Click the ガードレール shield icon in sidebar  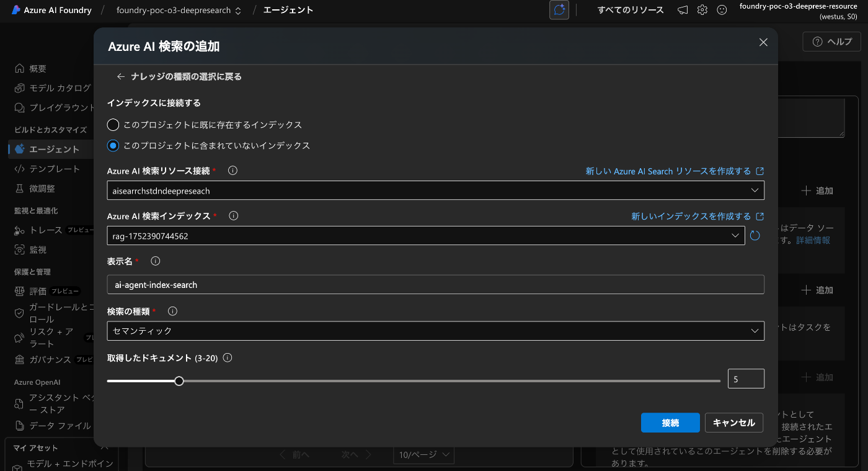click(19, 313)
